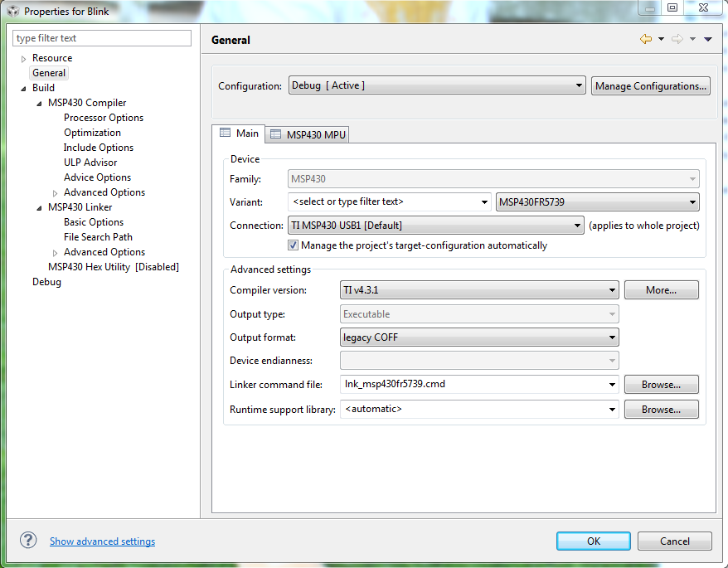Close the Properties for Blink window

tap(704, 7)
